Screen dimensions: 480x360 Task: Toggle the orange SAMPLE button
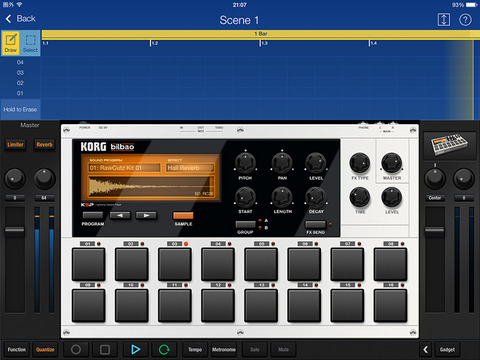pos(183,216)
